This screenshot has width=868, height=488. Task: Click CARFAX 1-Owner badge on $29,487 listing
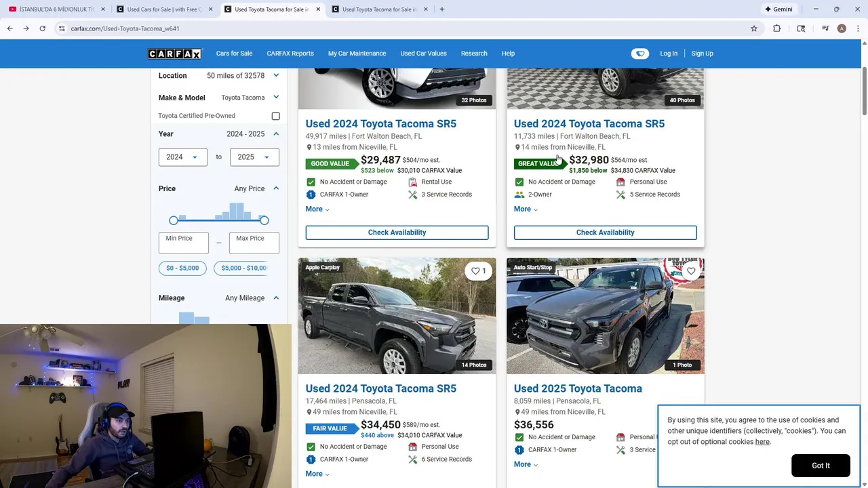pyautogui.click(x=311, y=195)
